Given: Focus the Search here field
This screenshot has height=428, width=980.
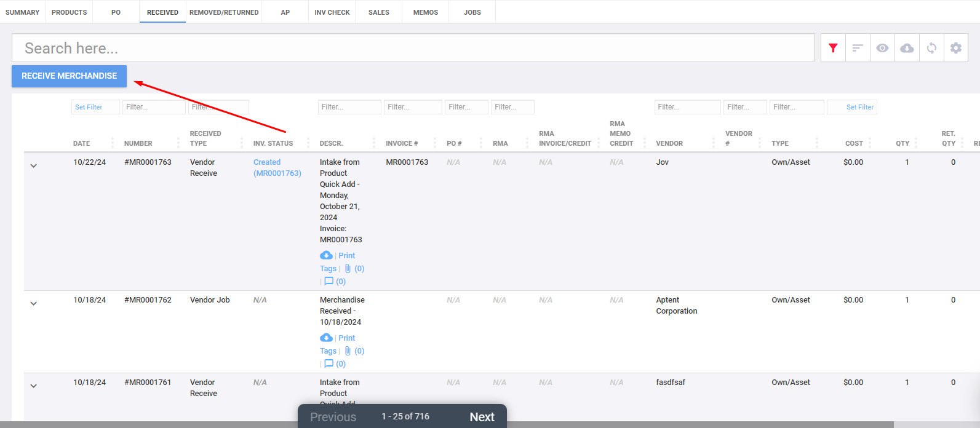Looking at the screenshot, I should [x=413, y=48].
